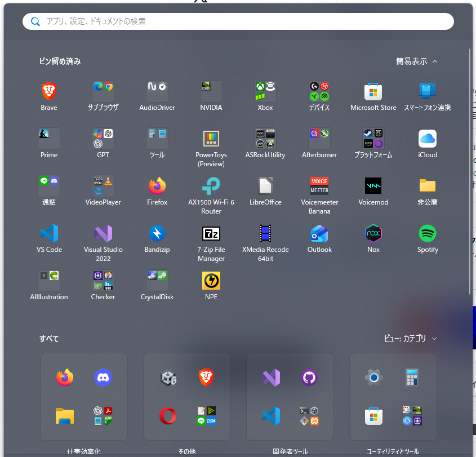
Task: Open Opera in その他 category
Action: tap(168, 416)
